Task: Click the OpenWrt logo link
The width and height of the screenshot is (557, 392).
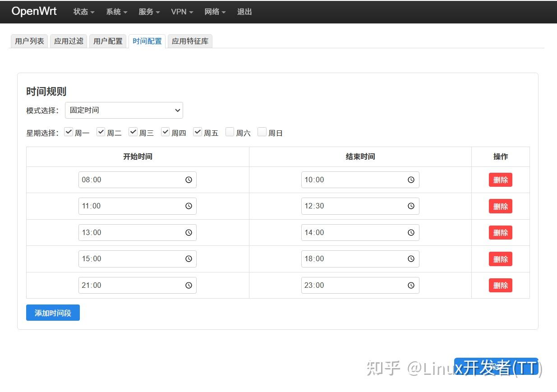Action: coord(34,11)
